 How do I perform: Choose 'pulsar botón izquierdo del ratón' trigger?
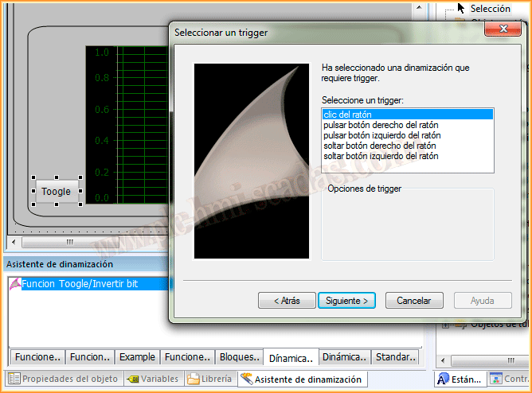point(381,136)
